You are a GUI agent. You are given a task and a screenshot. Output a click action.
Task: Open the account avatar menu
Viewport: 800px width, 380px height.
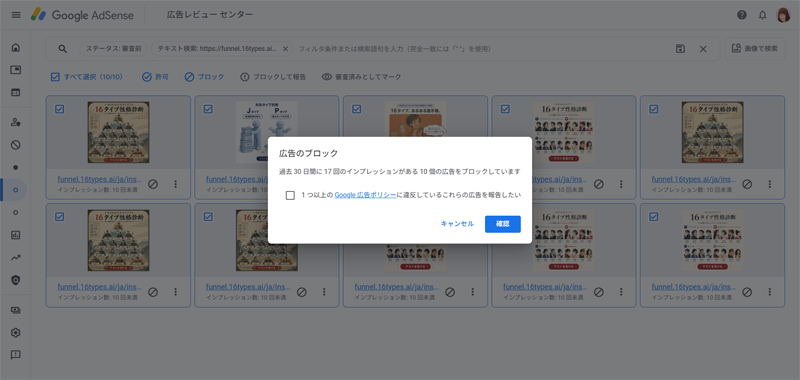pos(783,15)
